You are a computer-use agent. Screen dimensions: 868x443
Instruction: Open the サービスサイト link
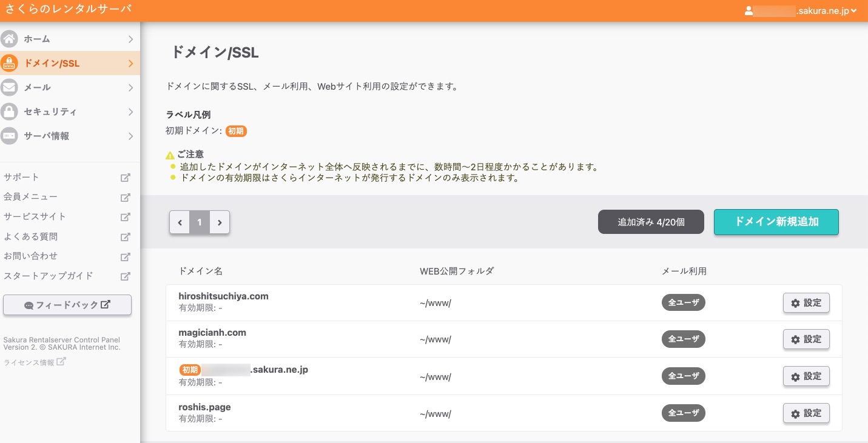coord(35,217)
